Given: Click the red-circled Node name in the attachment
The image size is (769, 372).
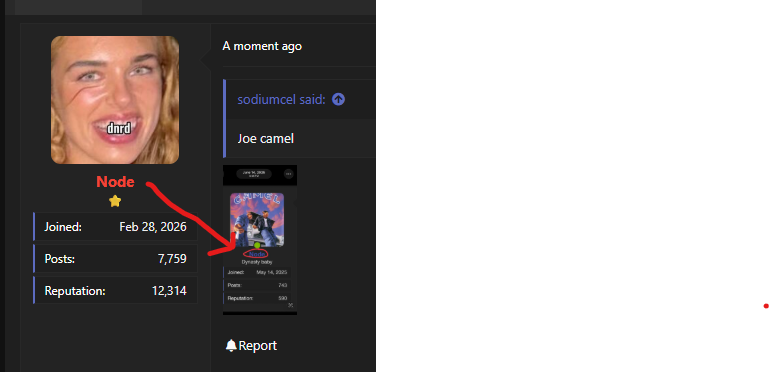Looking at the screenshot, I should [257, 254].
